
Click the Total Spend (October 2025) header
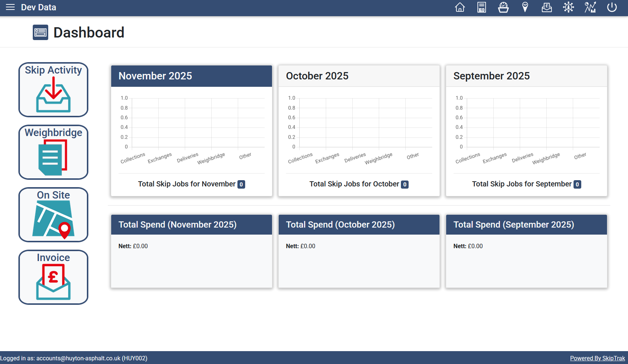pyautogui.click(x=359, y=225)
